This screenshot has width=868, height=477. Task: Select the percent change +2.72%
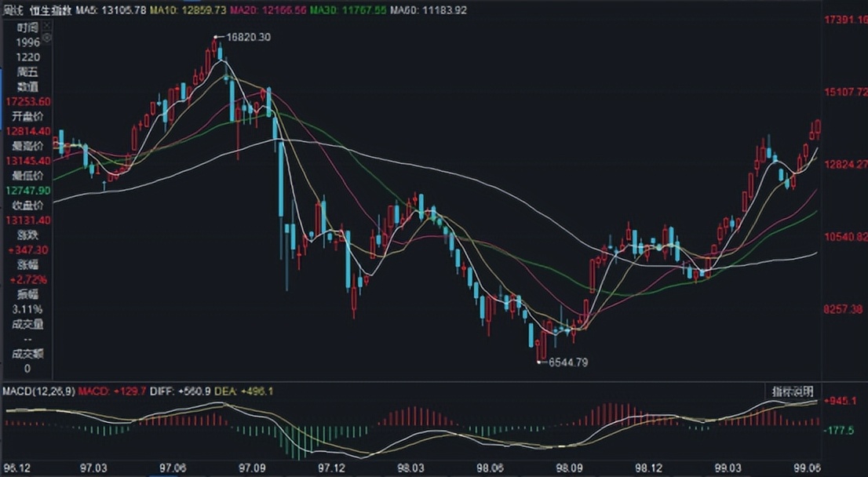pos(27,279)
